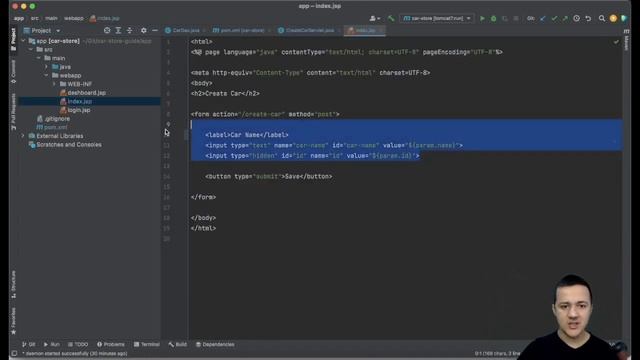Click the Git label in the top toolbar
This screenshot has height=360, width=640.
pyautogui.click(x=530, y=18)
